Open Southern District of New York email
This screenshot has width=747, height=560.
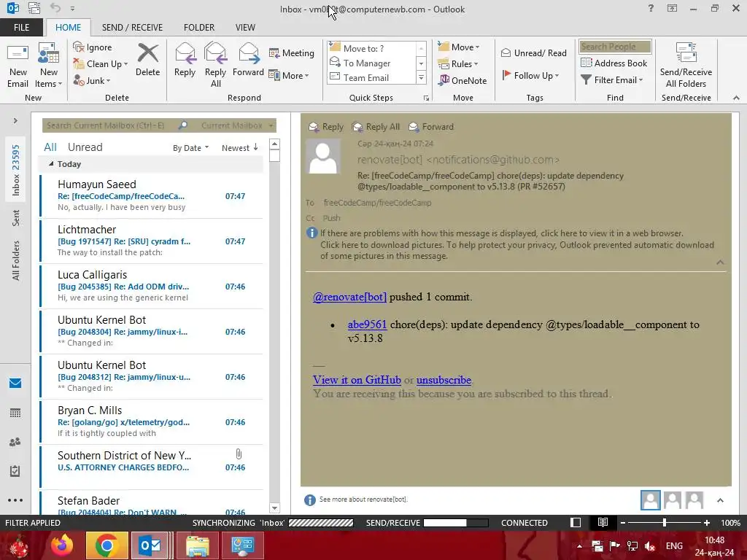(x=152, y=467)
